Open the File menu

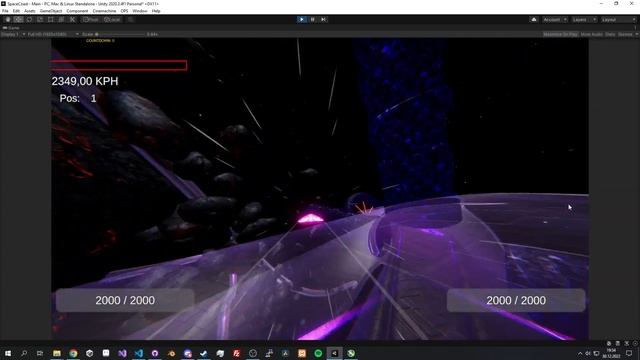[5, 11]
